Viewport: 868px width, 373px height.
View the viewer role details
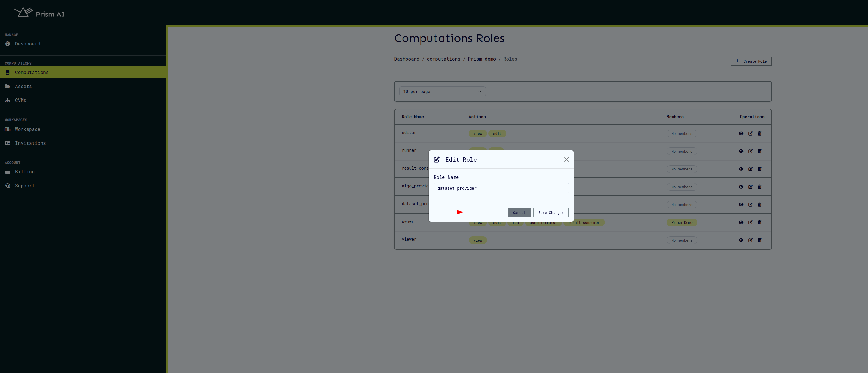741,240
